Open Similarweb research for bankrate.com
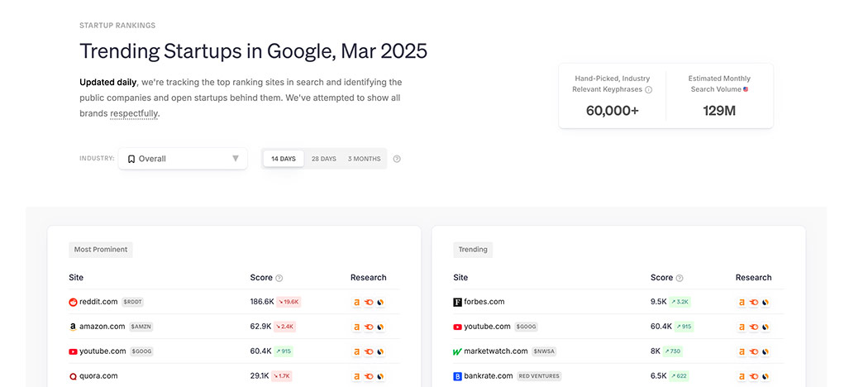Viewport: 868px width, 387px height. pyautogui.click(x=765, y=376)
